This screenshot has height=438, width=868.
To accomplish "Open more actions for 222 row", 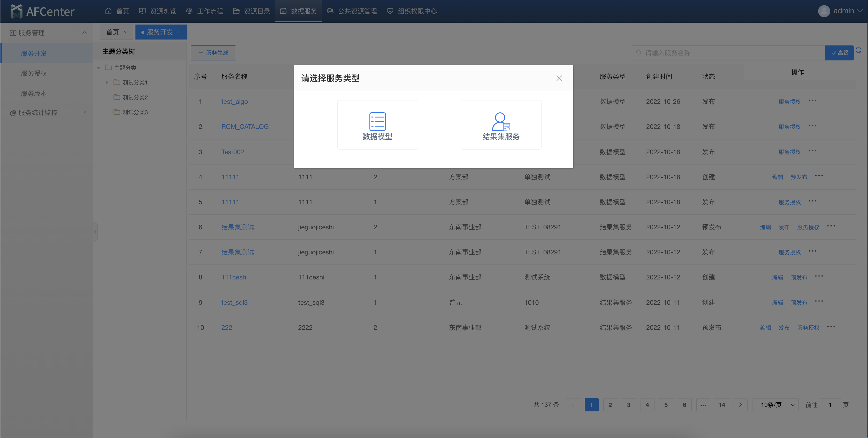I will pyautogui.click(x=831, y=327).
